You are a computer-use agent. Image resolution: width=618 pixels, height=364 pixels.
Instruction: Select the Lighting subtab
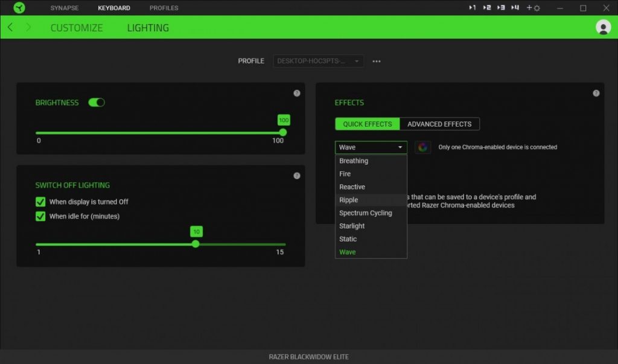pyautogui.click(x=148, y=28)
